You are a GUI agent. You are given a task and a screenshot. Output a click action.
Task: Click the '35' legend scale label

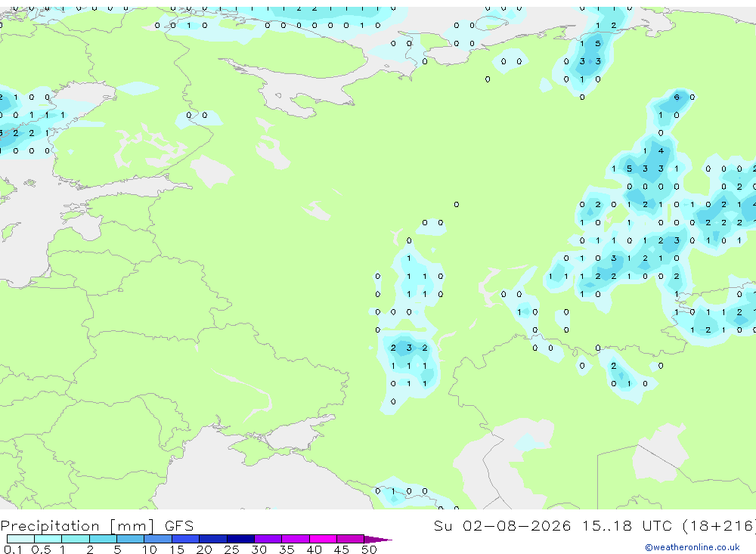(x=287, y=549)
